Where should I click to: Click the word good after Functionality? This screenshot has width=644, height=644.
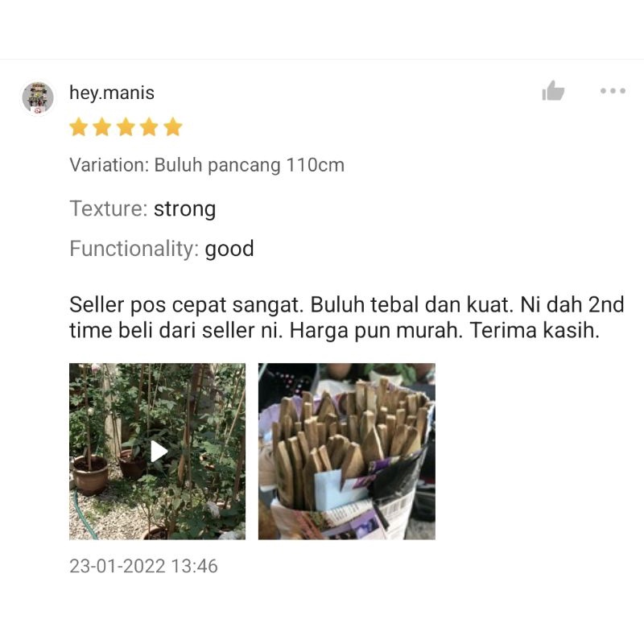(229, 250)
